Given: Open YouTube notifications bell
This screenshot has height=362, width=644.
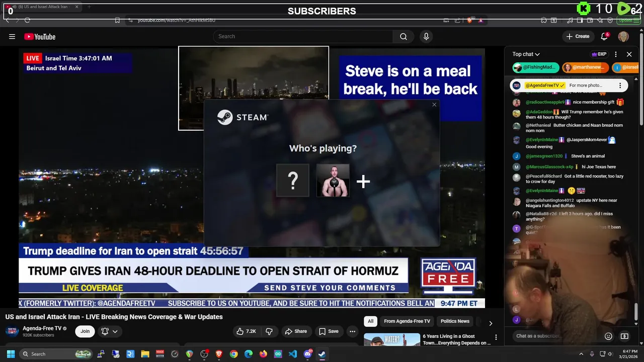Looking at the screenshot, I should (x=604, y=36).
